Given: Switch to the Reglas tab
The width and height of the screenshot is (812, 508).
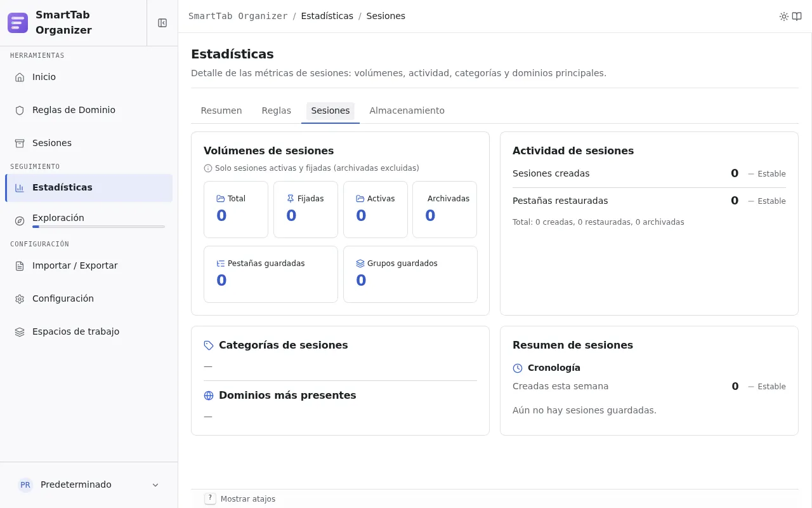Looking at the screenshot, I should (277, 110).
